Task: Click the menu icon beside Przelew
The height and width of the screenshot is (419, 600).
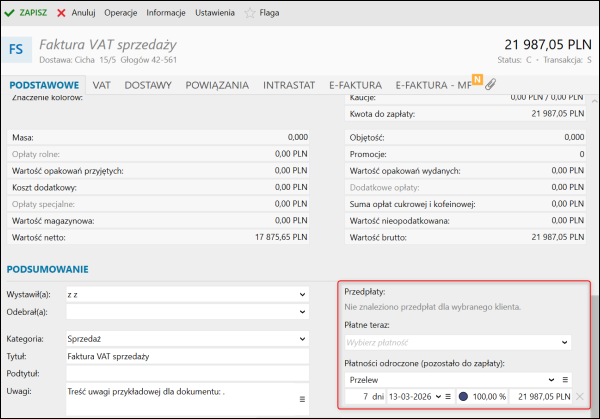Action: click(565, 380)
